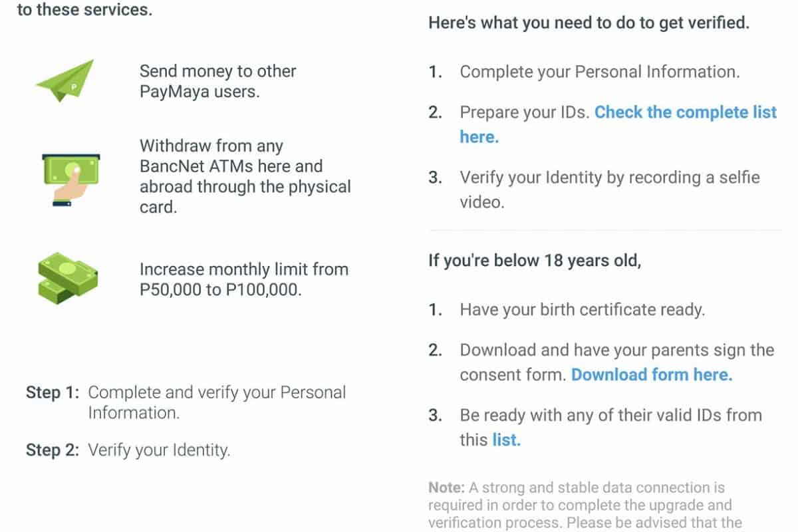Click the green paper plane send money icon

tap(65, 81)
